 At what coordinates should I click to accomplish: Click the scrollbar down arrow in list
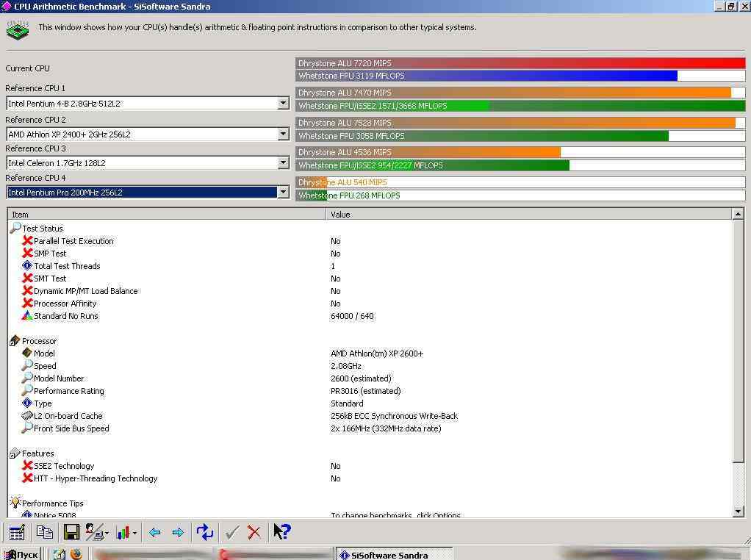click(739, 511)
